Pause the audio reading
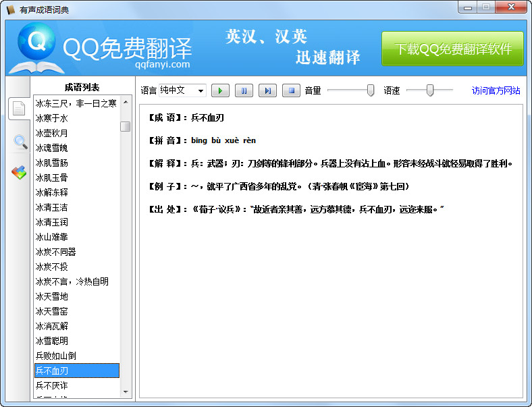Screen dimensions: 532x407 244,90
